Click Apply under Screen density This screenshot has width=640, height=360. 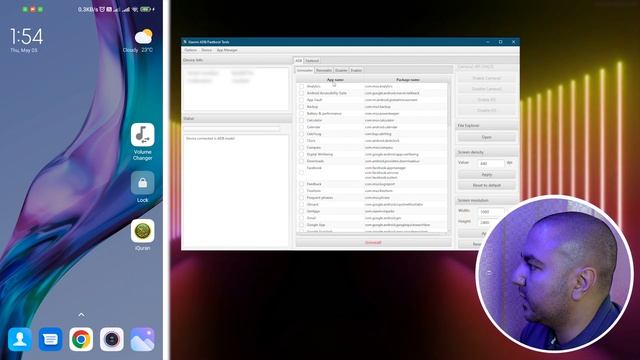[487, 175]
